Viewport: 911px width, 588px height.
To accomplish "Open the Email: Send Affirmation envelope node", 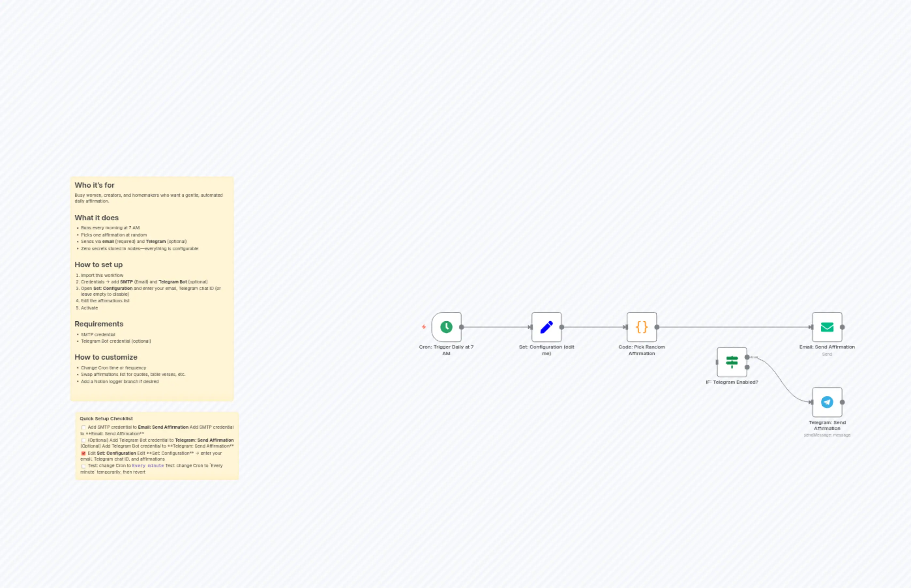I will coord(827,327).
